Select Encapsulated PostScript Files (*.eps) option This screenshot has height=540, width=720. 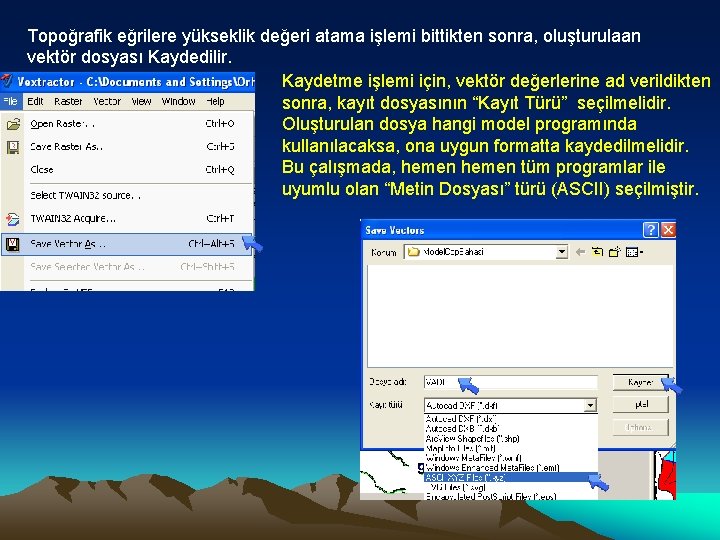[x=511, y=496]
